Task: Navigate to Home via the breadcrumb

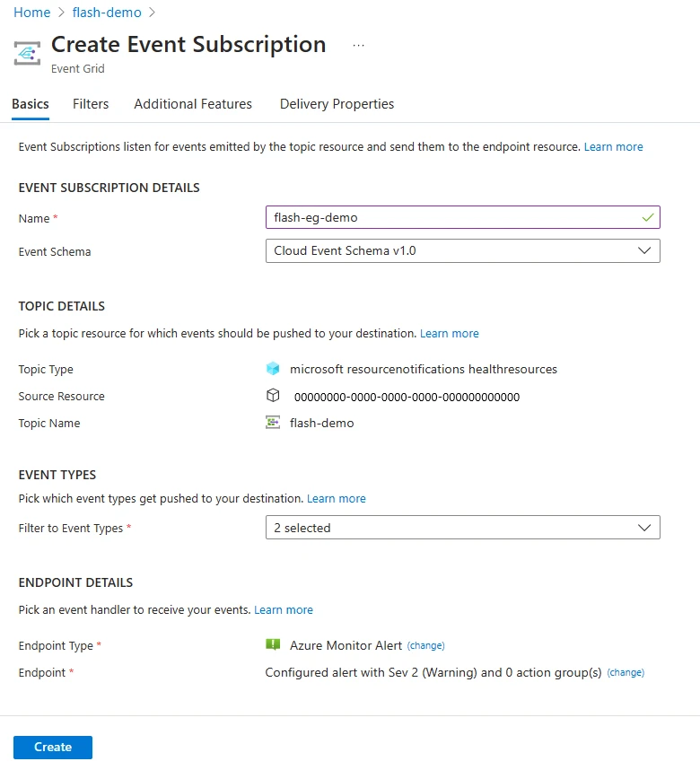Action: [32, 13]
